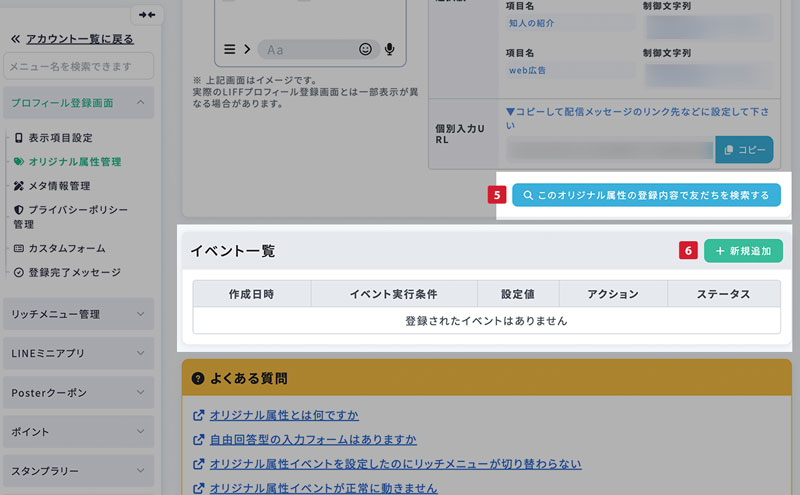The width and height of the screenshot is (800, 495).
Task: Open メタ情報管理 in sidebar
Action: [x=59, y=186]
